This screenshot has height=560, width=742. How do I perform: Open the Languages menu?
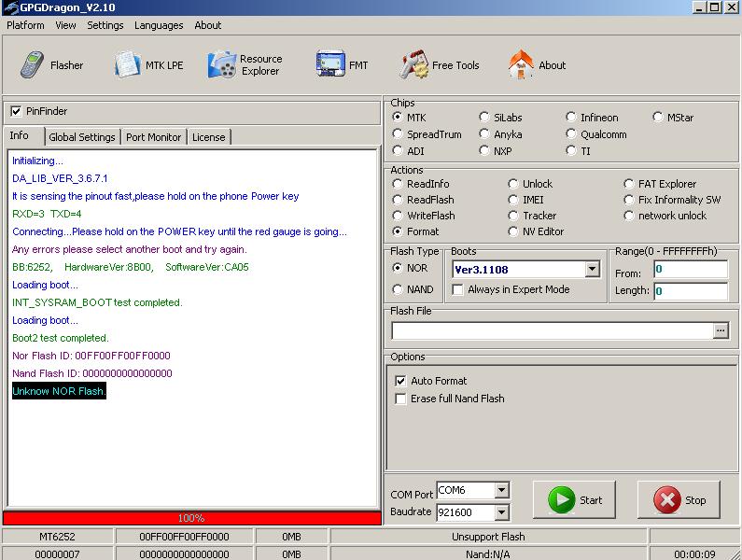point(159,25)
